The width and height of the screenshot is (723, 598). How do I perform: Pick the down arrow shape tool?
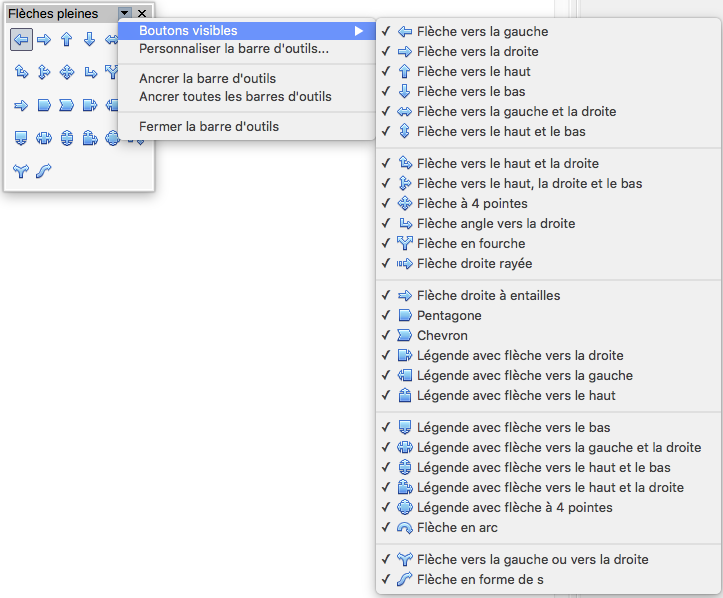pyautogui.click(x=89, y=40)
